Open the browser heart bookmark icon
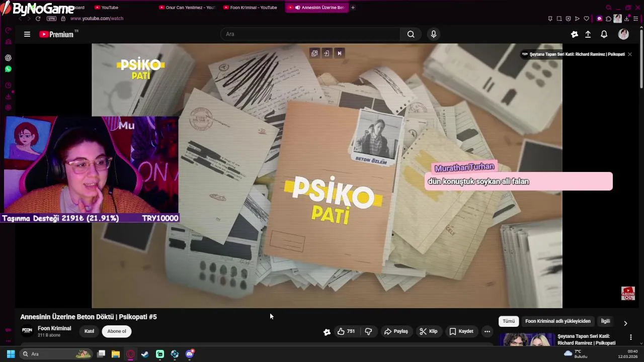The width and height of the screenshot is (644, 362). [586, 19]
